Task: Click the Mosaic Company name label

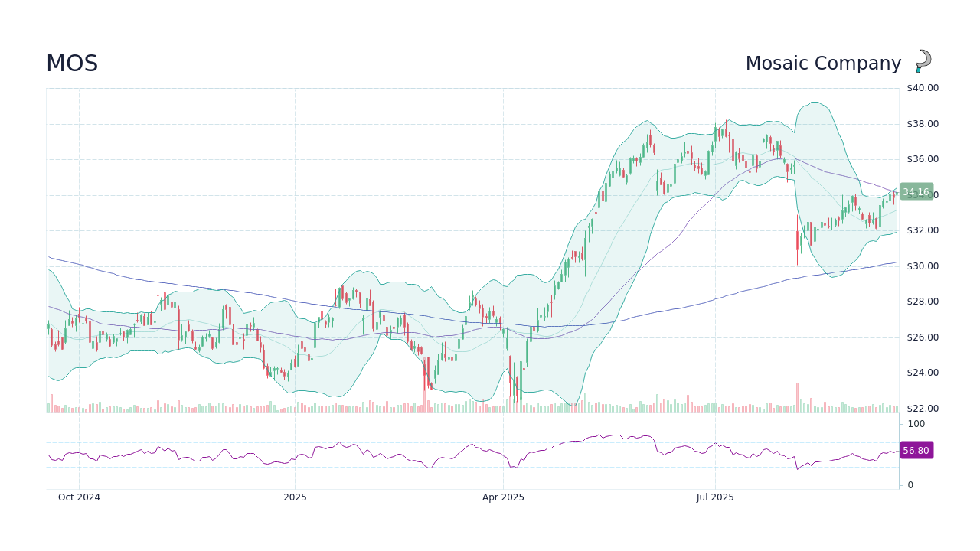Action: (824, 63)
